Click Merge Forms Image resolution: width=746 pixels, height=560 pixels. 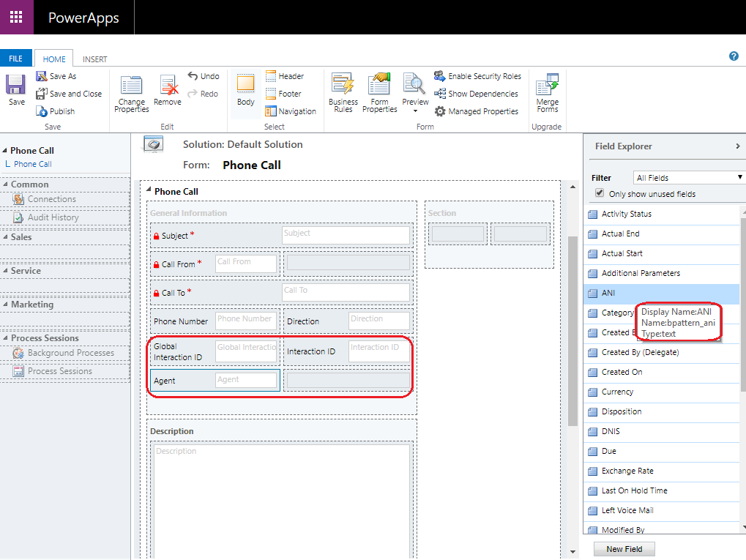(x=548, y=93)
